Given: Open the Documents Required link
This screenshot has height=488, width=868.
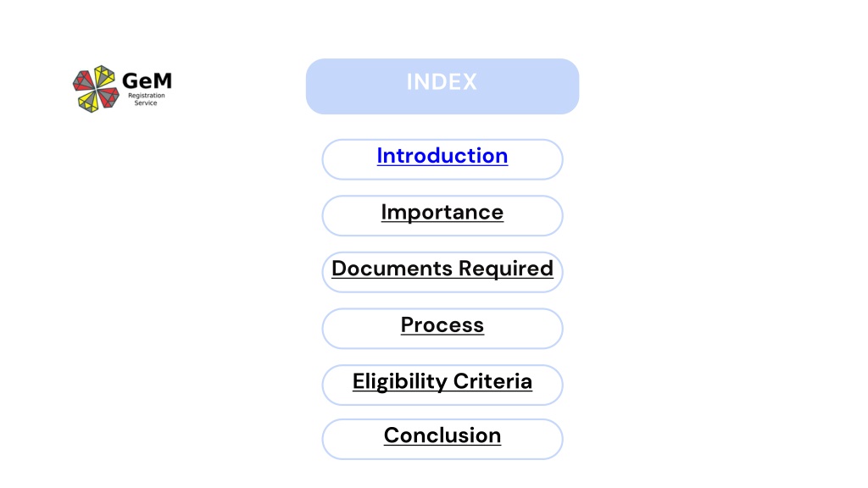Looking at the screenshot, I should (x=442, y=269).
